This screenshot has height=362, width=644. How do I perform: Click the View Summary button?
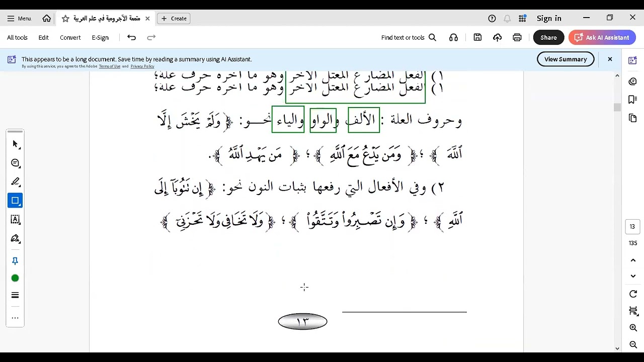[566, 59]
